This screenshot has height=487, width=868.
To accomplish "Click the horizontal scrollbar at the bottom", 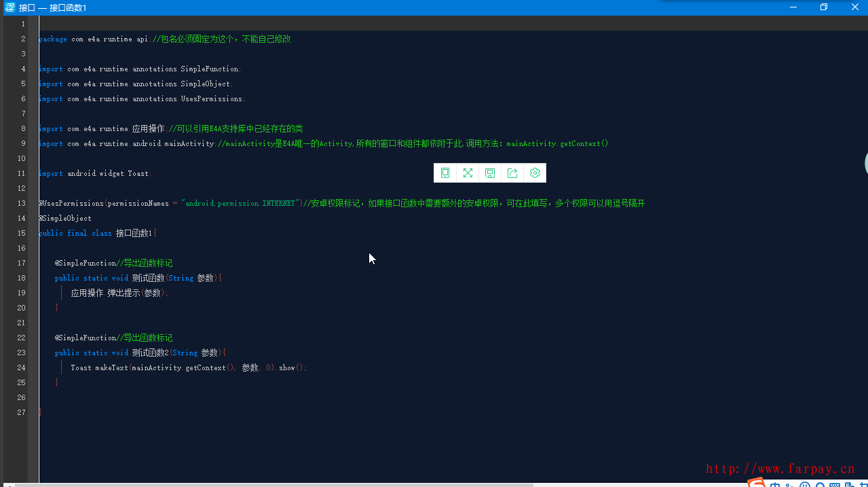I will (271, 485).
